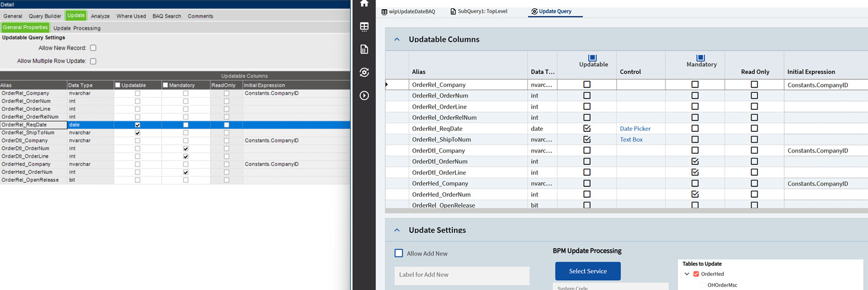
Task: Sort by Alias column header in the right grid
Action: [x=419, y=72]
